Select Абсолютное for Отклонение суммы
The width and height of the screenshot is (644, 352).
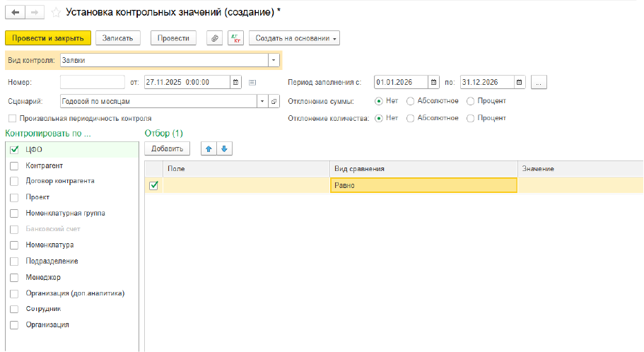pyautogui.click(x=410, y=101)
